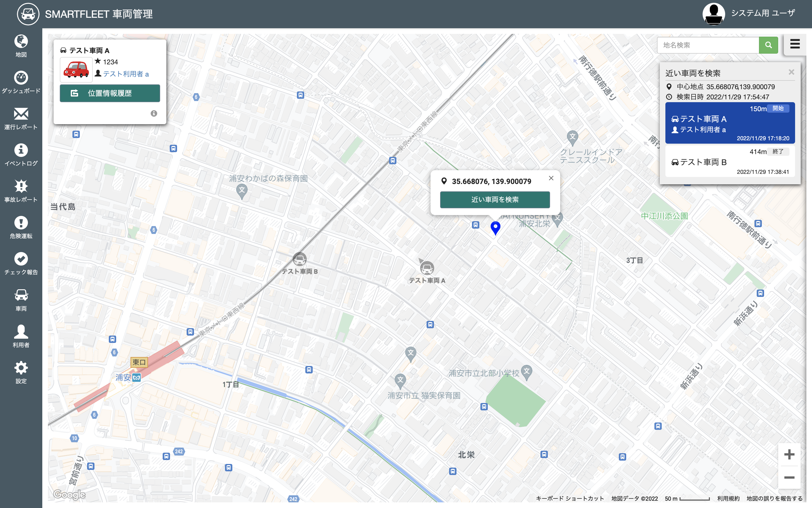Open キーボード ショートカット link
This screenshot has height=508, width=812.
570,498
